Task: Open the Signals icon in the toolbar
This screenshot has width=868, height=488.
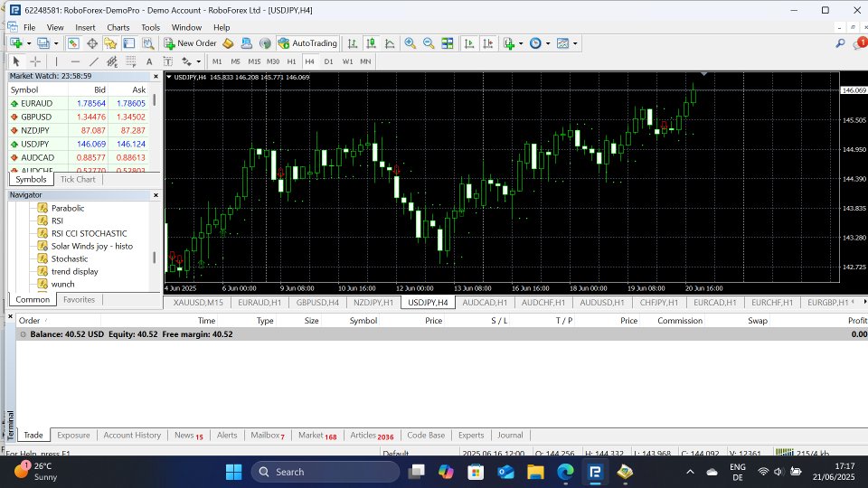Action: [x=265, y=43]
